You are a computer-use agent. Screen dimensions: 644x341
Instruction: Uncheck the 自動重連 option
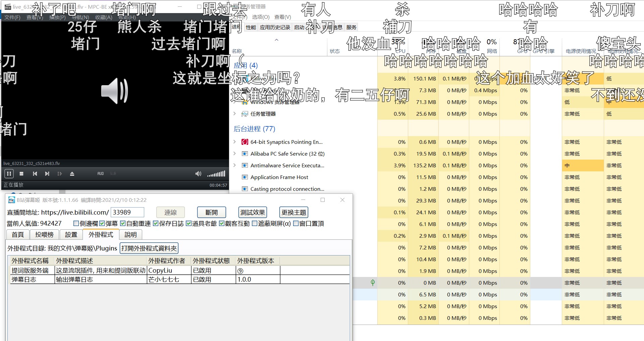(x=123, y=224)
